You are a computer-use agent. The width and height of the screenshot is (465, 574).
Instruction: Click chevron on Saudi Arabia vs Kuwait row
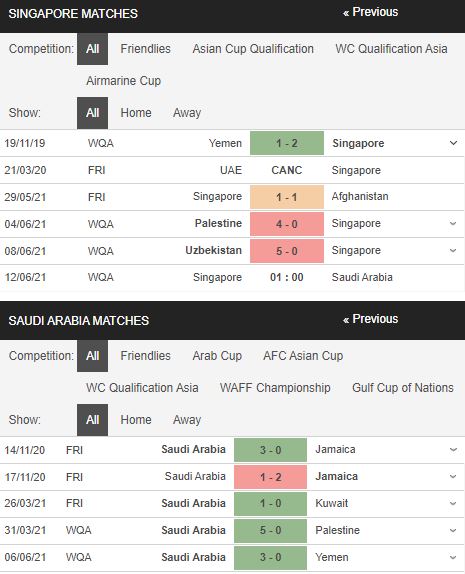coord(453,504)
